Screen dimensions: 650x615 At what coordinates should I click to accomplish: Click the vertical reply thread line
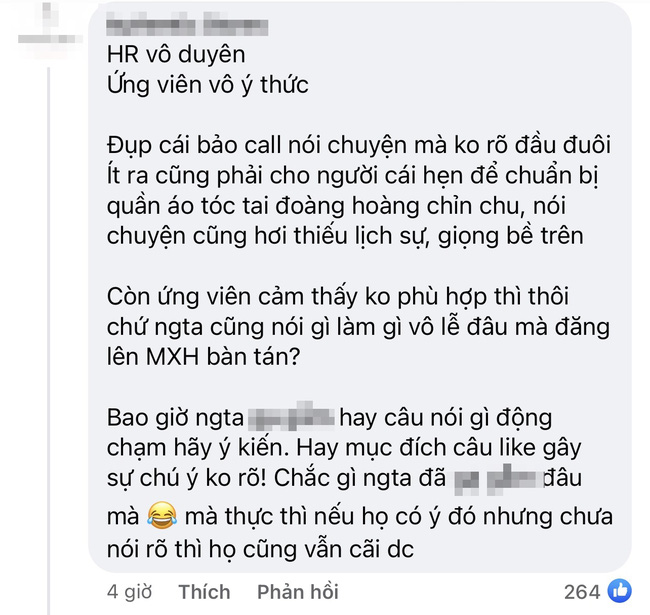coord(49,340)
